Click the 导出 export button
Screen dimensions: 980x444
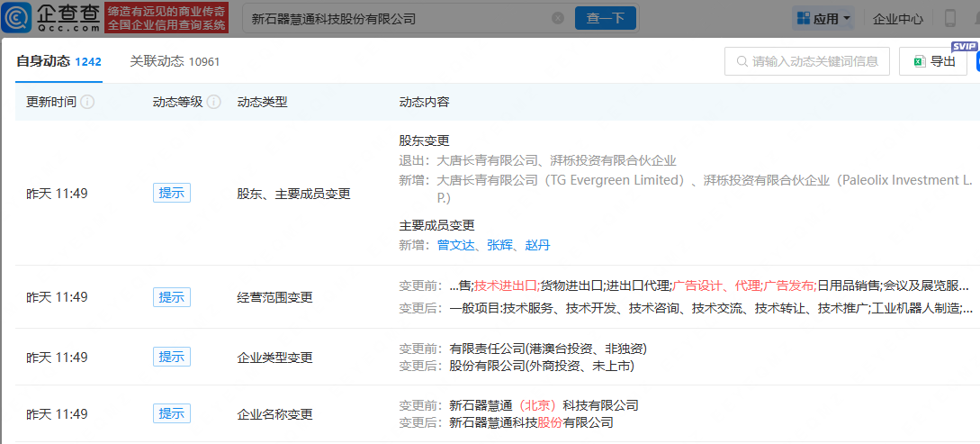(935, 61)
